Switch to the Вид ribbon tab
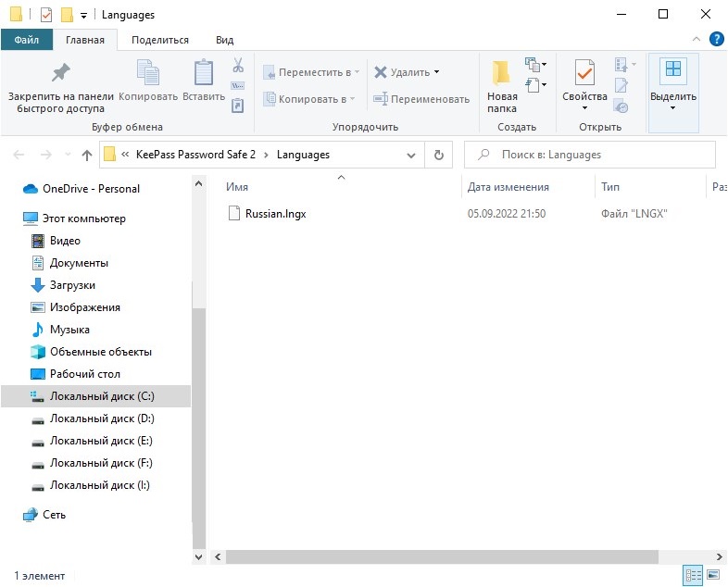 [x=224, y=40]
